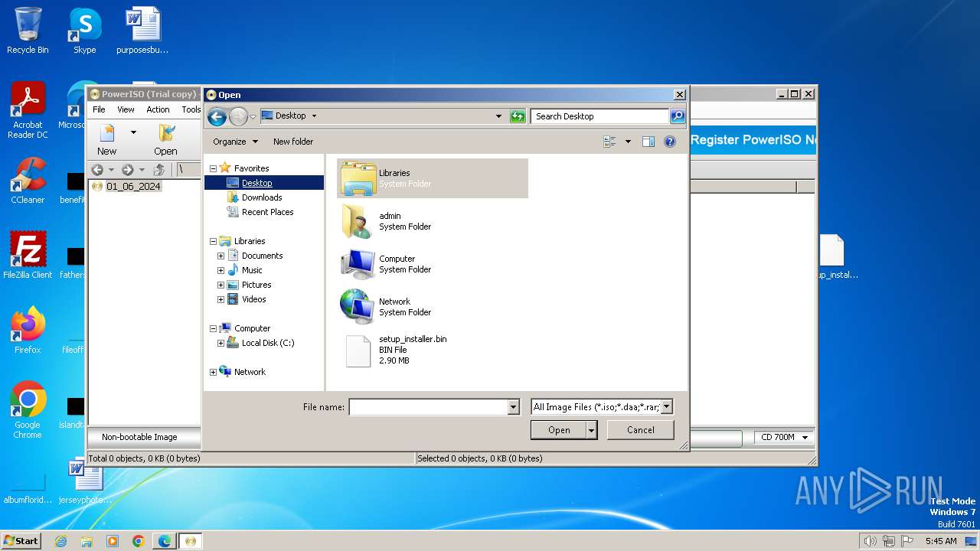
Task: Select Computer in navigation tree
Action: click(x=252, y=328)
